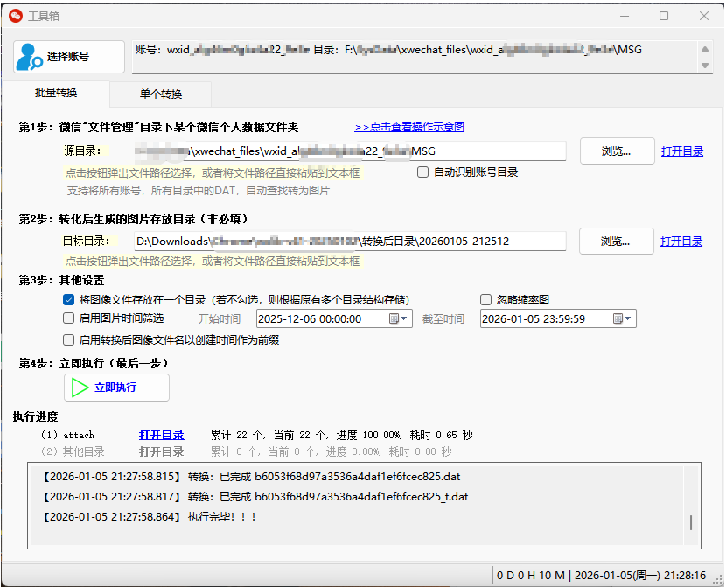Click the 执行完毕 log line
This screenshot has height=588, width=726.
pos(150,517)
